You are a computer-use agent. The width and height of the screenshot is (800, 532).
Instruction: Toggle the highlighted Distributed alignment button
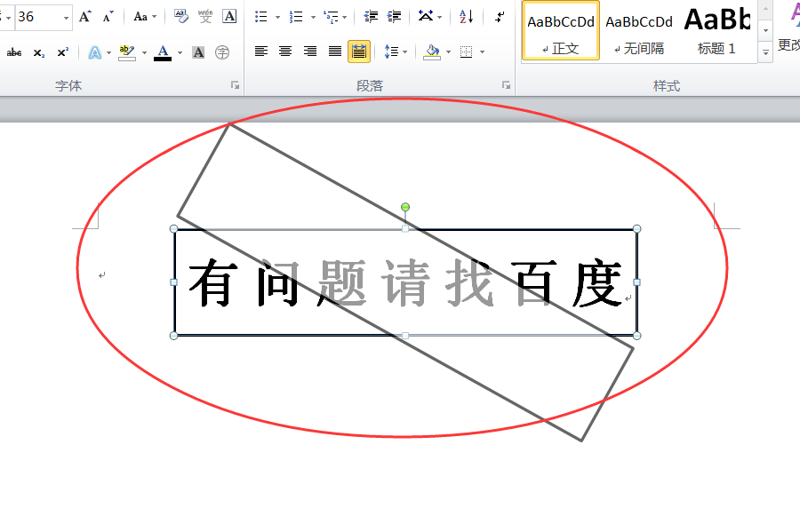359,52
